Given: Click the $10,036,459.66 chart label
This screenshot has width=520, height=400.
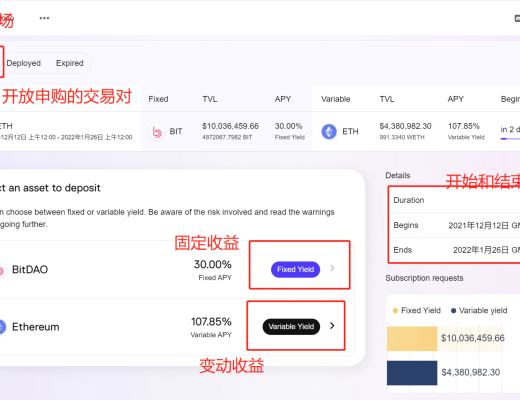Looking at the screenshot, I should pyautogui.click(x=473, y=338).
